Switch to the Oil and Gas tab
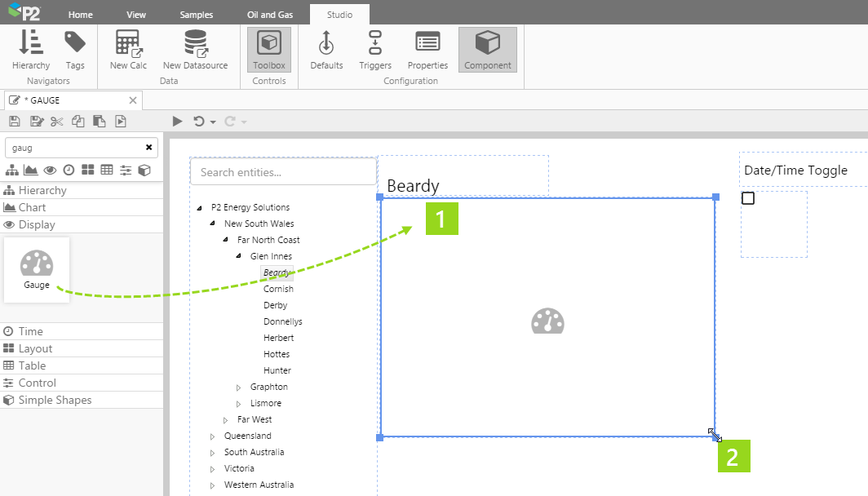868x496 pixels. (x=269, y=15)
